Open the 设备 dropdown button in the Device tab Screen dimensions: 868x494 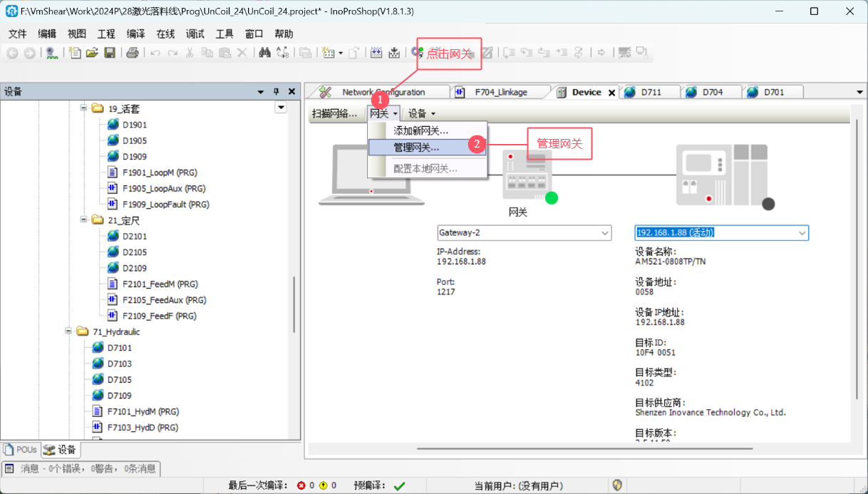(x=422, y=113)
